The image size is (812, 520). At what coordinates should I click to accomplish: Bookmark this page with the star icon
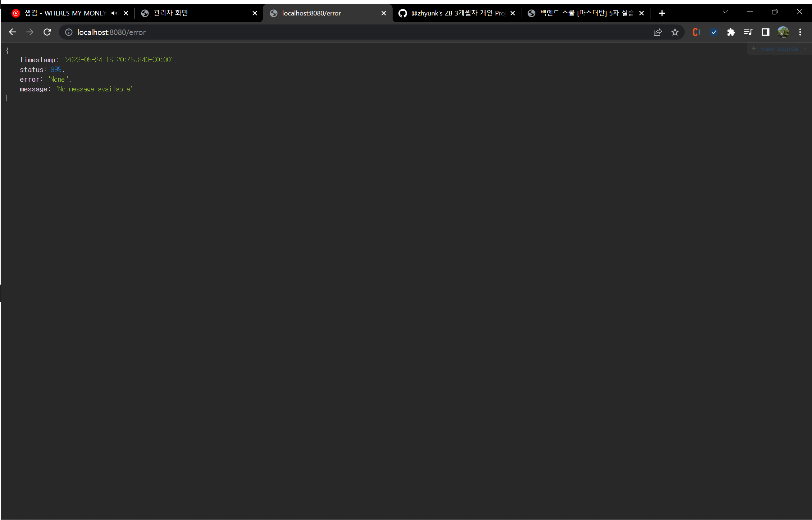(675, 32)
